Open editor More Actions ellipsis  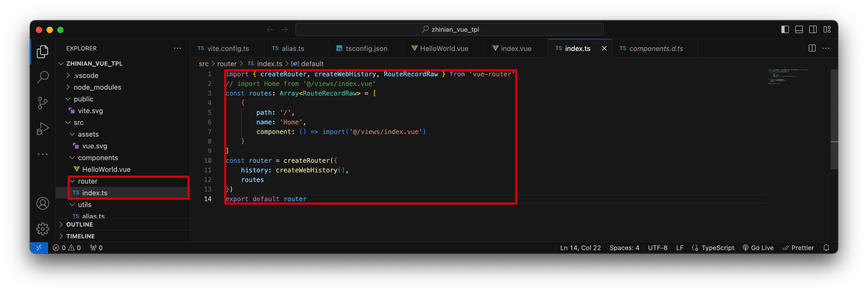point(826,48)
